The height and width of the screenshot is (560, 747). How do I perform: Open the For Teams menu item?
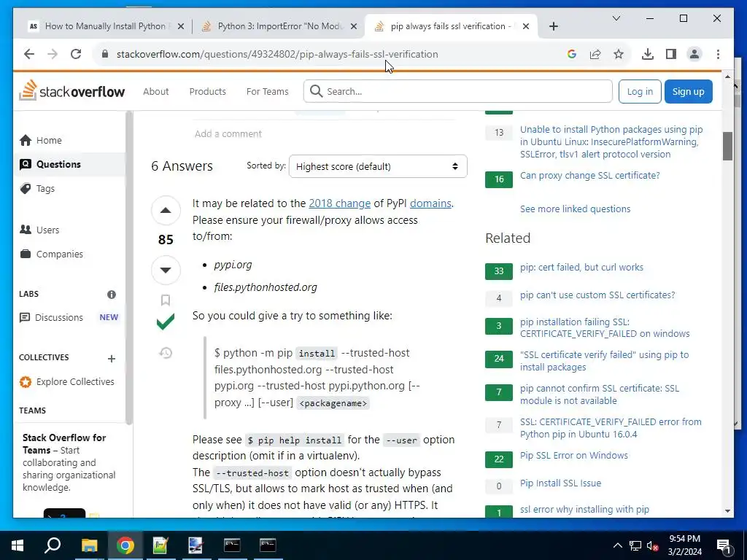267,91
